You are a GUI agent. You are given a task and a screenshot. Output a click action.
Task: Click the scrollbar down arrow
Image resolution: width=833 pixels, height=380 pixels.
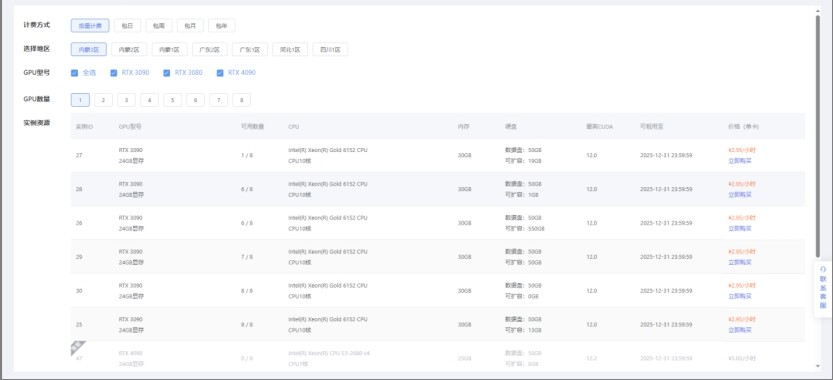click(x=818, y=366)
